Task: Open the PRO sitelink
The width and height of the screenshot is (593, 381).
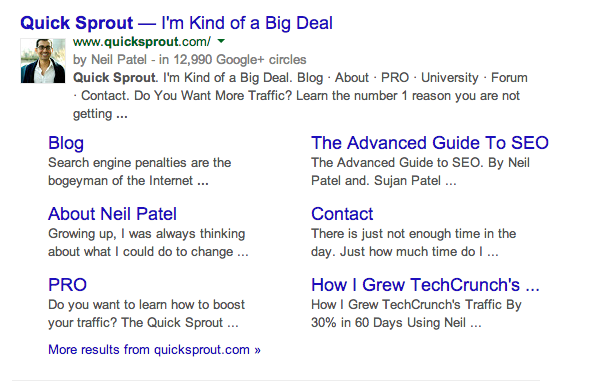Action: pos(67,285)
